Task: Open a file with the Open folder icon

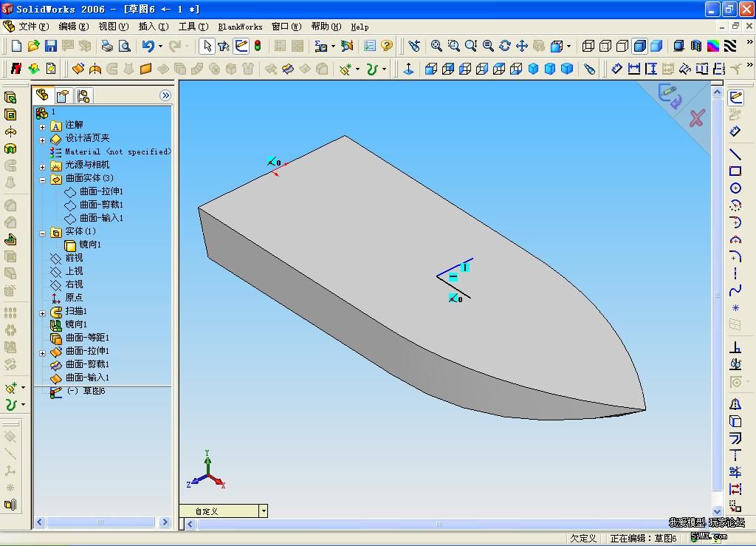Action: [x=33, y=46]
